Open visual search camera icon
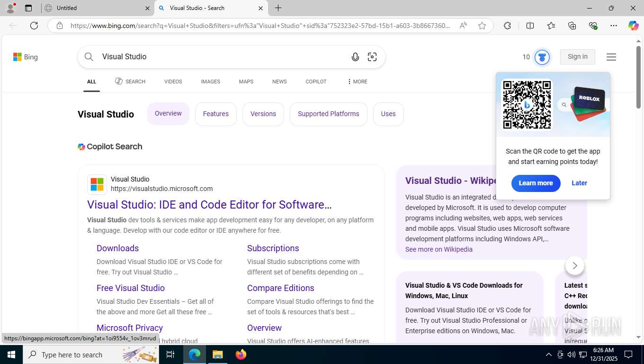 (372, 57)
